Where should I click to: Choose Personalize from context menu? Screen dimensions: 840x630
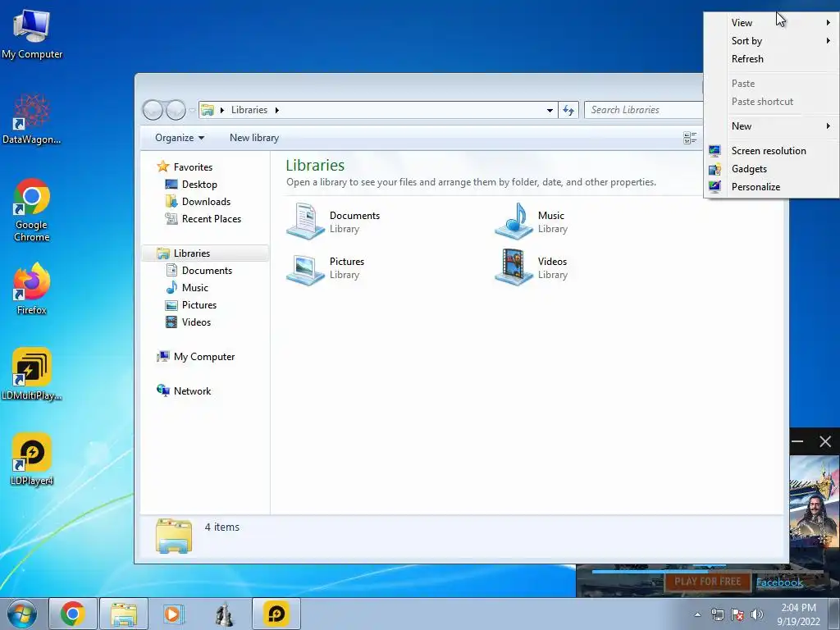pos(771,186)
